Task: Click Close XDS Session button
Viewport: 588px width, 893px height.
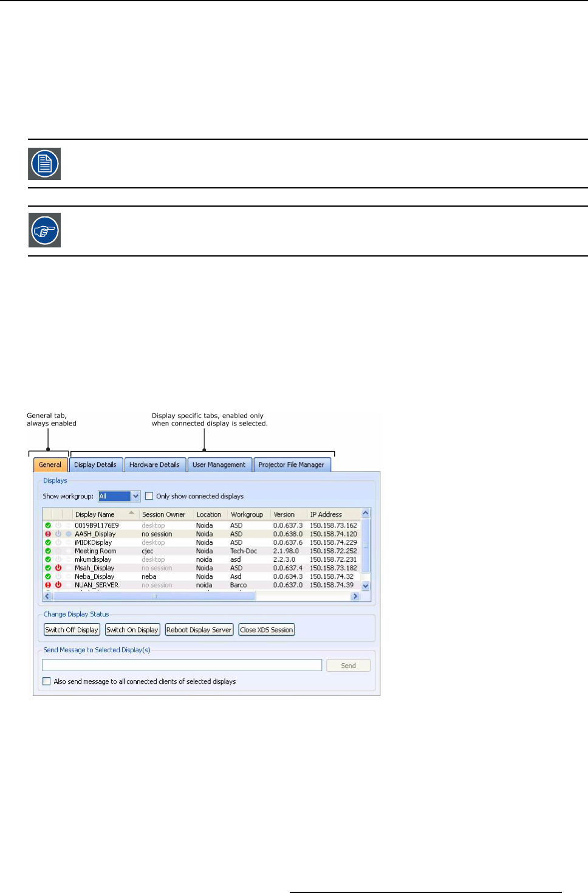Action: (x=267, y=630)
